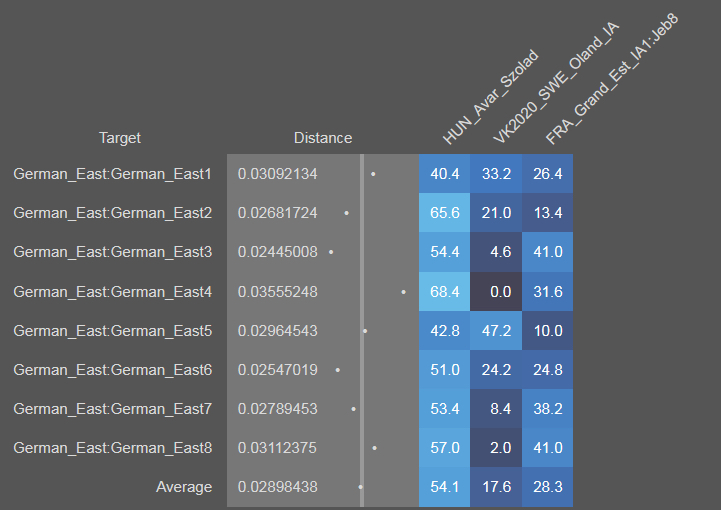The height and width of the screenshot is (510, 721).
Task: Click the 65.6 cell for German_East2
Action: pyautogui.click(x=445, y=213)
